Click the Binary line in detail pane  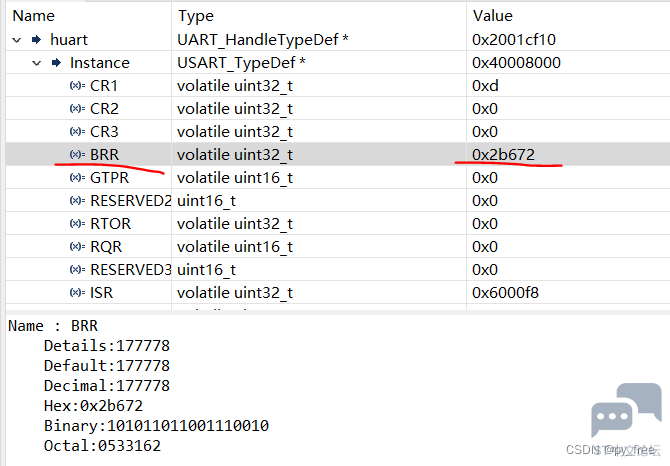[156, 426]
